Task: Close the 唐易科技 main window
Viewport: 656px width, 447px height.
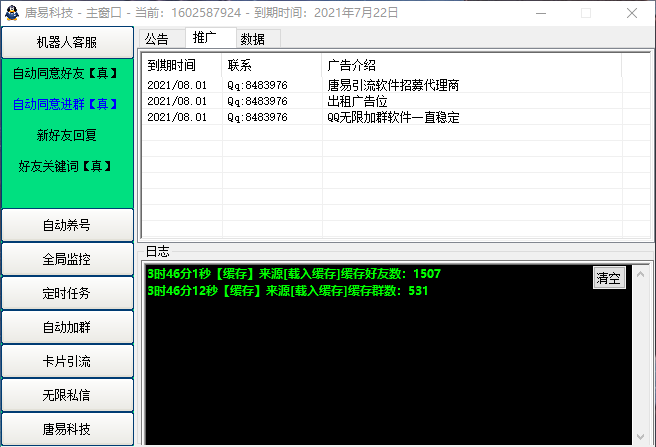Action: (632, 13)
